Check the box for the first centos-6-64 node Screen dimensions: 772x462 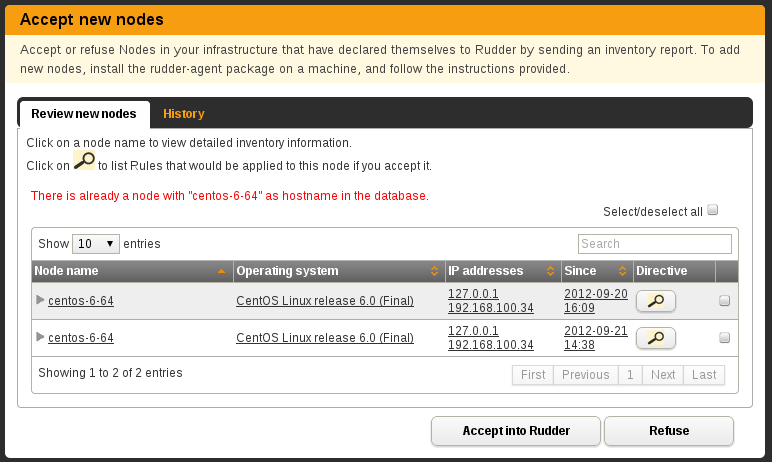tap(724, 300)
